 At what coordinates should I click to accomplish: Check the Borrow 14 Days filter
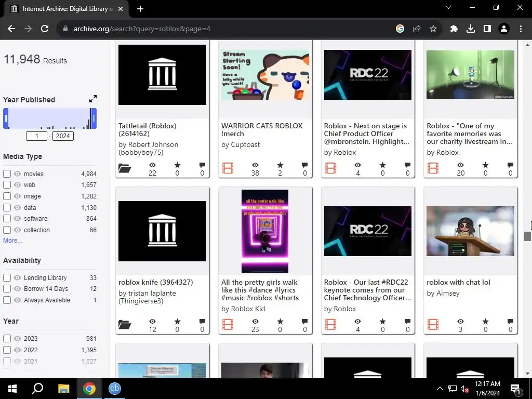[7, 289]
